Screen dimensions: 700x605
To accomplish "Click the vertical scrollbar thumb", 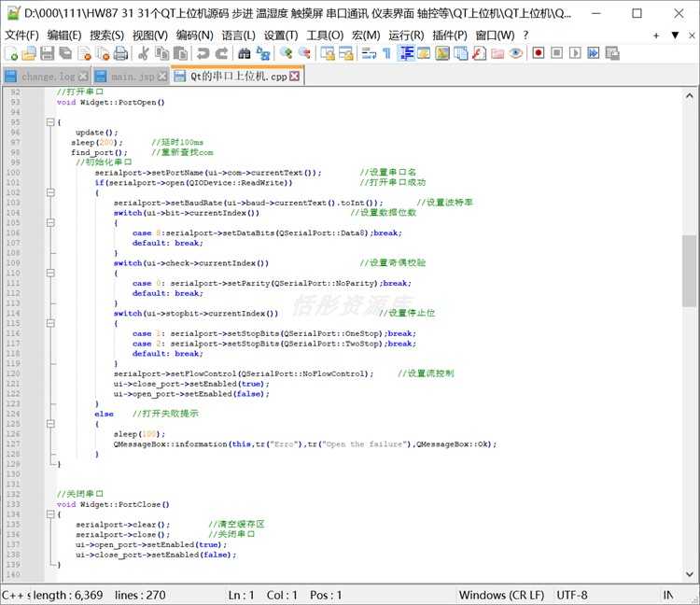I will pyautogui.click(x=690, y=271).
